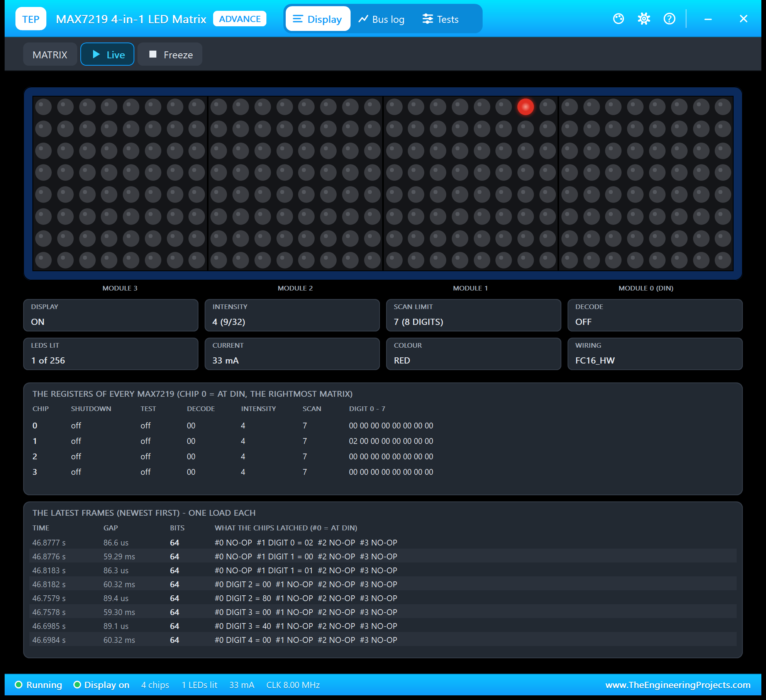
Task: Select frame entry '#0 DIGIT 3 = 40'
Action: point(243,626)
